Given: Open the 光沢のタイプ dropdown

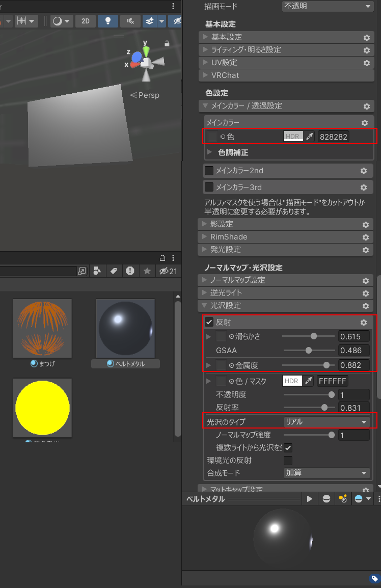Looking at the screenshot, I should 326,422.
